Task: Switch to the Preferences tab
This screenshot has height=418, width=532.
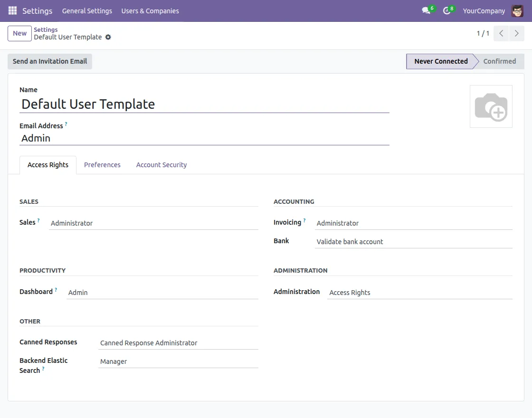Action: (102, 165)
